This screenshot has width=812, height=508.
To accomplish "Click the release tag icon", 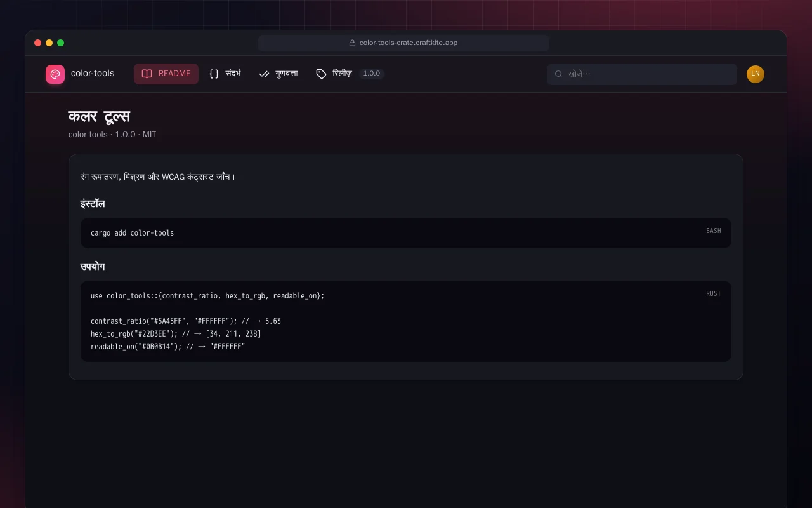I will click(x=321, y=74).
